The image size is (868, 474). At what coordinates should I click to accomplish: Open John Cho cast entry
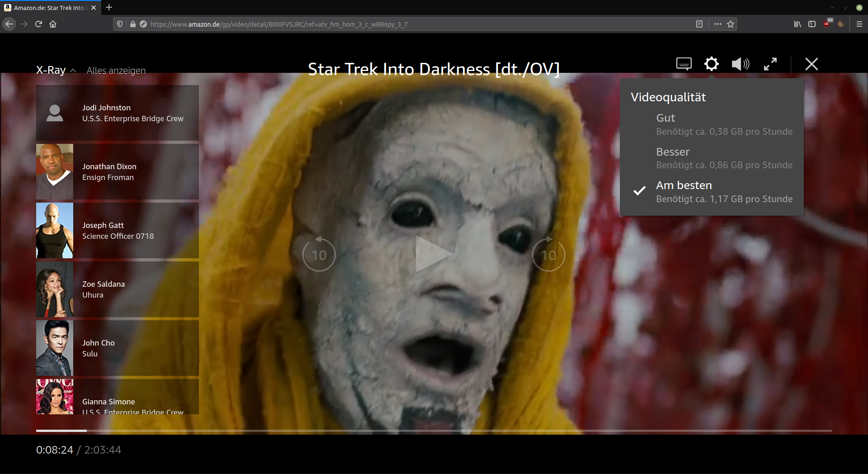tap(118, 348)
